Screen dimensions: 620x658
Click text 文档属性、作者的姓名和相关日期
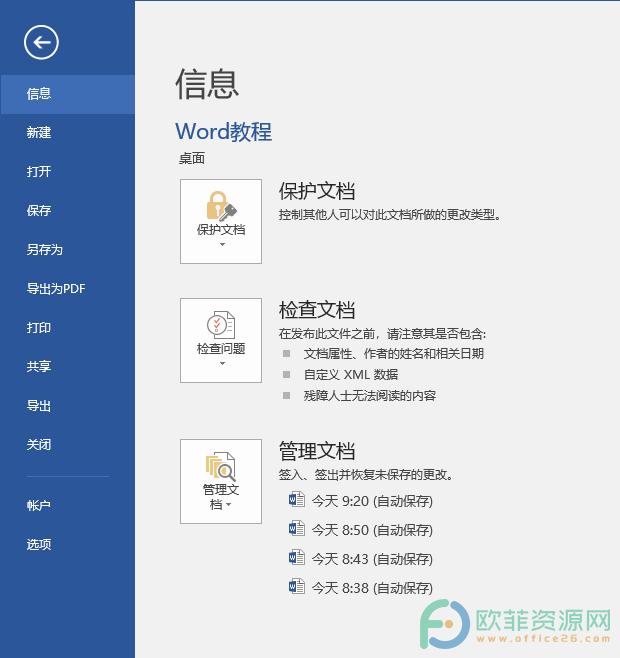point(394,354)
